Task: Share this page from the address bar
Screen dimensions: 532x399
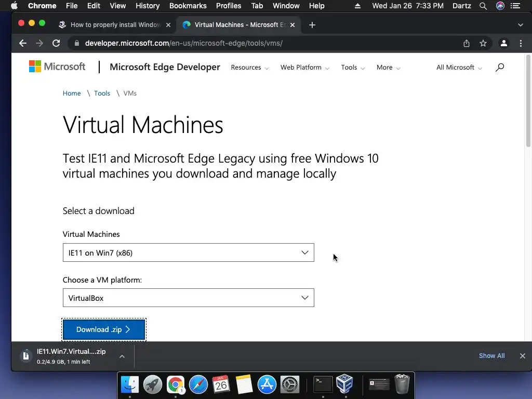Action: point(467,43)
